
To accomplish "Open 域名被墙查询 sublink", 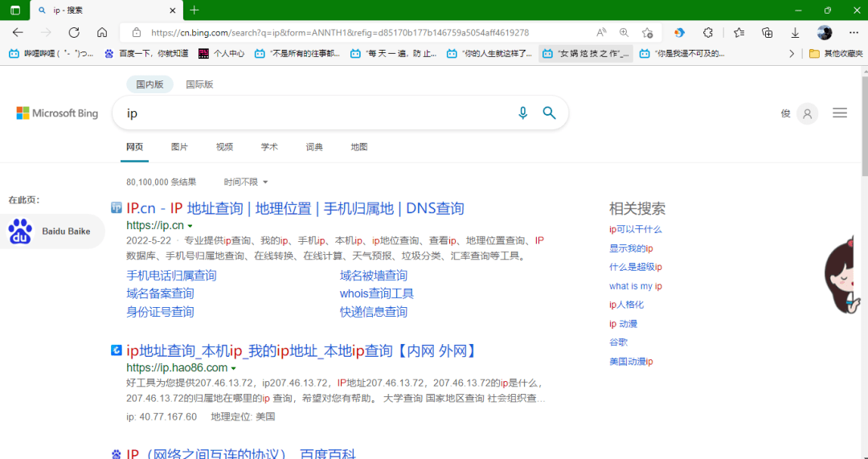I will [x=373, y=276].
